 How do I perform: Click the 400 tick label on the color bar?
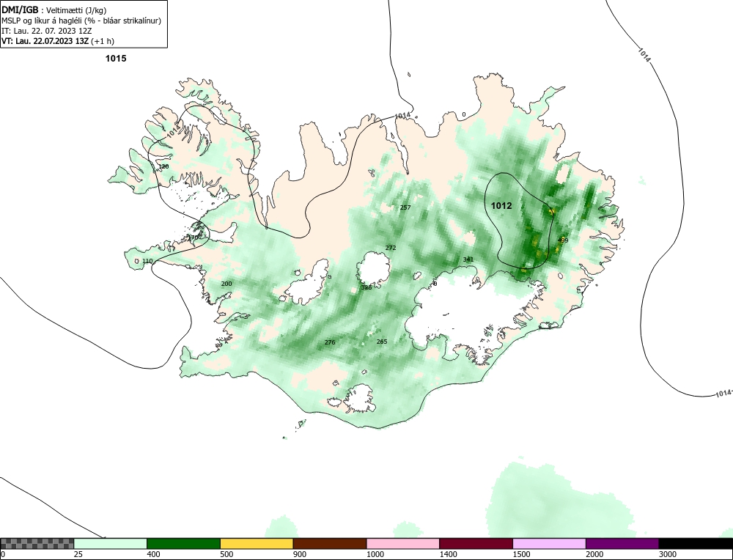pyautogui.click(x=153, y=554)
